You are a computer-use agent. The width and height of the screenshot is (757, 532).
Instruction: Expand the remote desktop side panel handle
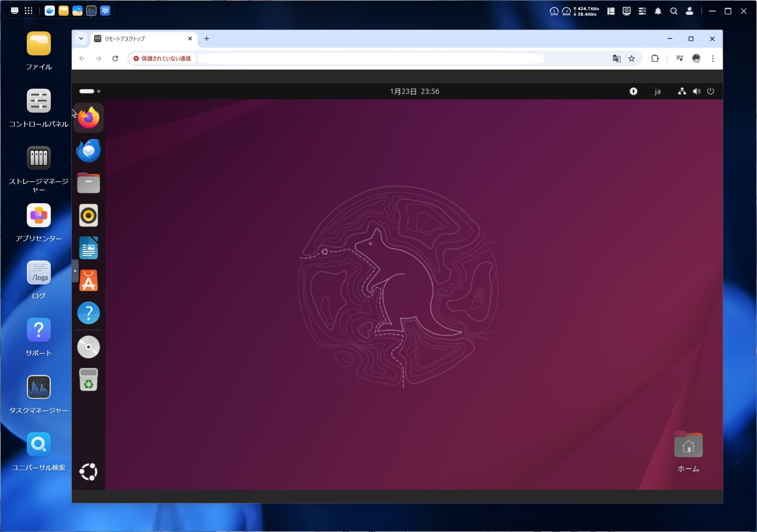tap(75, 271)
